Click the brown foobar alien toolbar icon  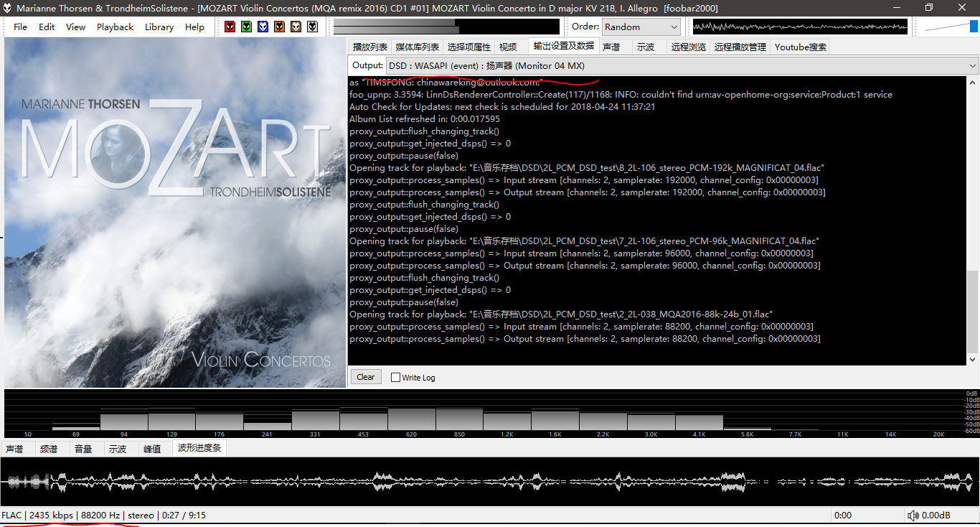[x=296, y=27]
